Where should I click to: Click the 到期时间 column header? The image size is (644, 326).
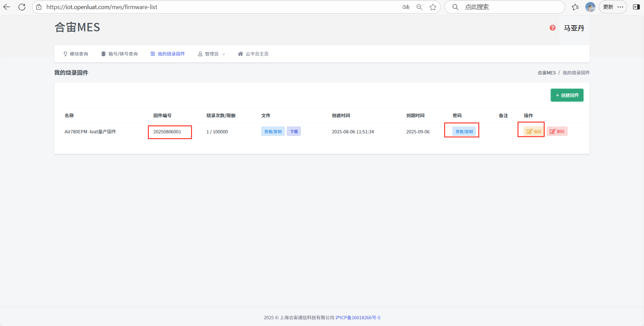pos(415,116)
